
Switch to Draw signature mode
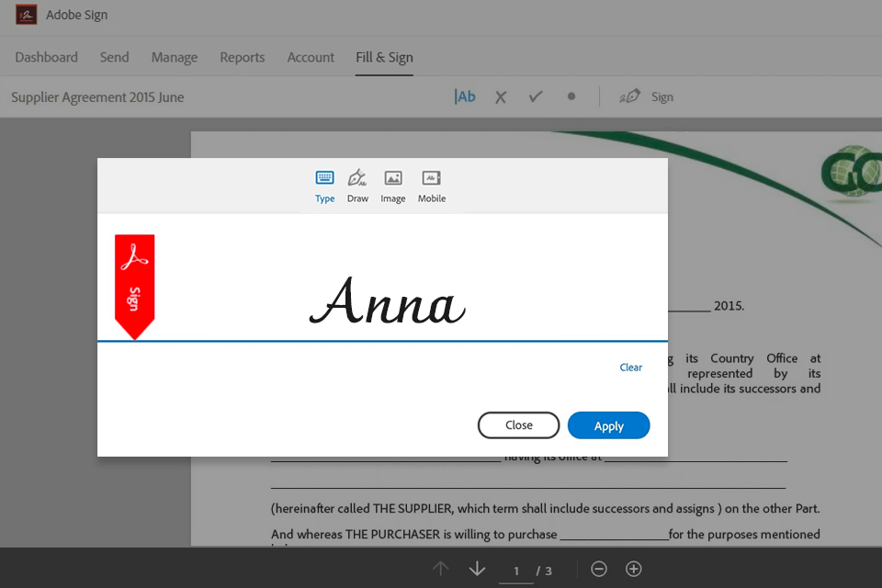pos(357,187)
